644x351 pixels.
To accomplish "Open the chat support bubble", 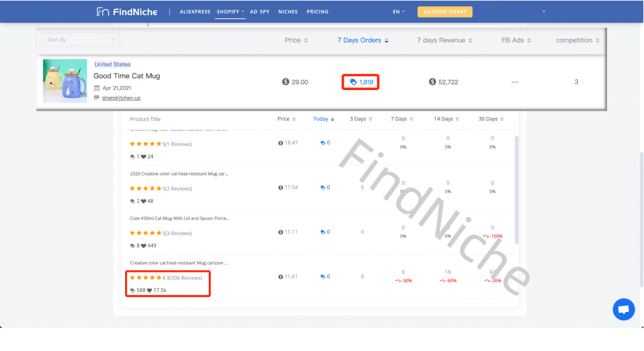I will pyautogui.click(x=623, y=309).
